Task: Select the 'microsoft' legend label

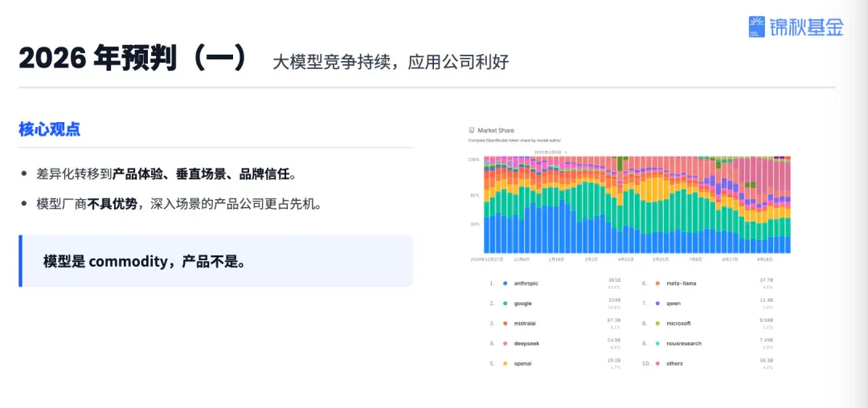Action: 678,324
